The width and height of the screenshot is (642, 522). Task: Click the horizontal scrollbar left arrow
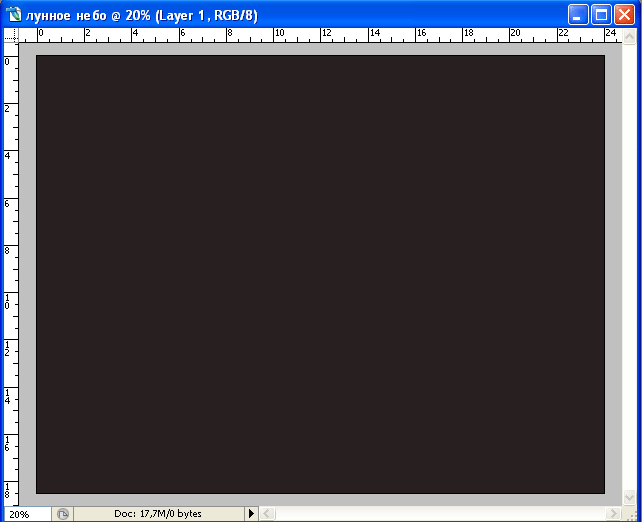(267, 513)
